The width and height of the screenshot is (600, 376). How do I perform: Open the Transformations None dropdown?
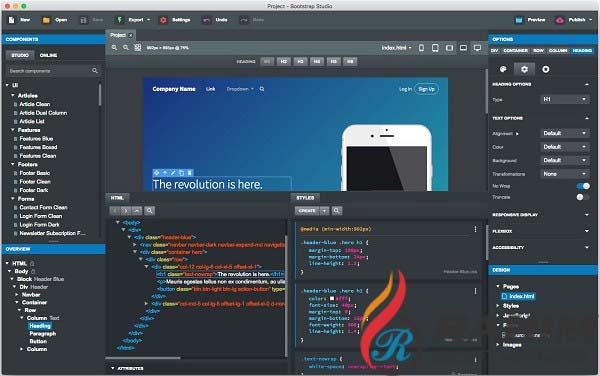[564, 174]
